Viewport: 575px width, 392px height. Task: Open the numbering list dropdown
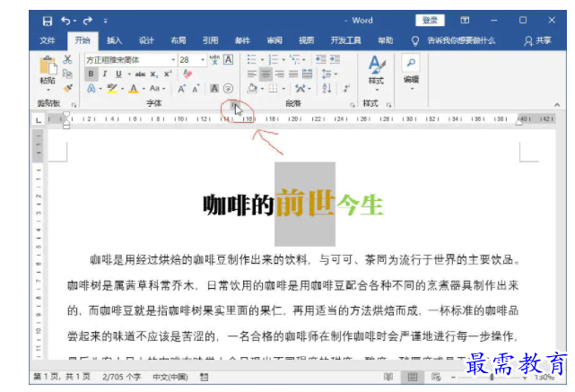point(283,59)
